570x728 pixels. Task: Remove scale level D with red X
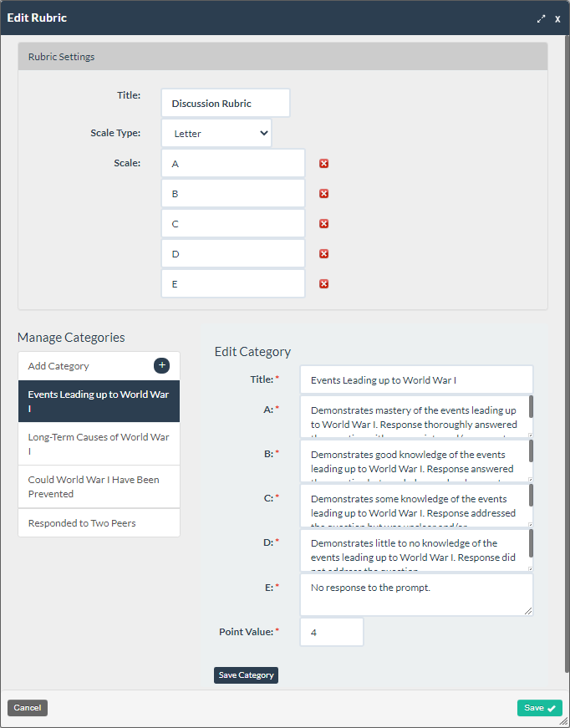(324, 254)
